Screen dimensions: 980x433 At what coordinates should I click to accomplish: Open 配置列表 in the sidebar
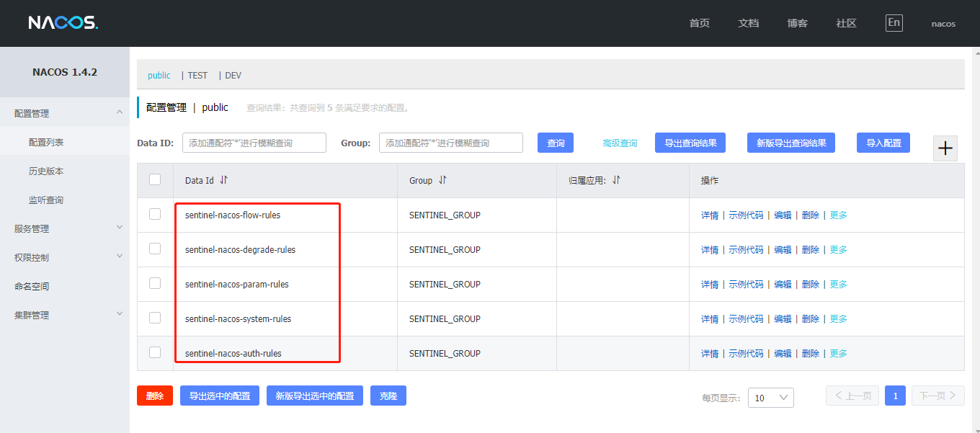46,142
